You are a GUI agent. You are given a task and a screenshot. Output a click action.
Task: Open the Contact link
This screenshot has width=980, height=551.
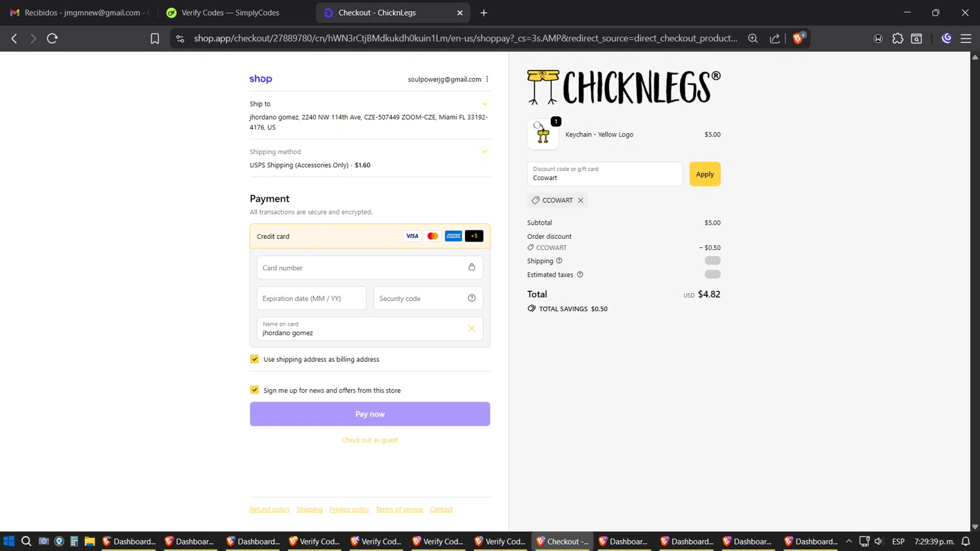point(441,509)
